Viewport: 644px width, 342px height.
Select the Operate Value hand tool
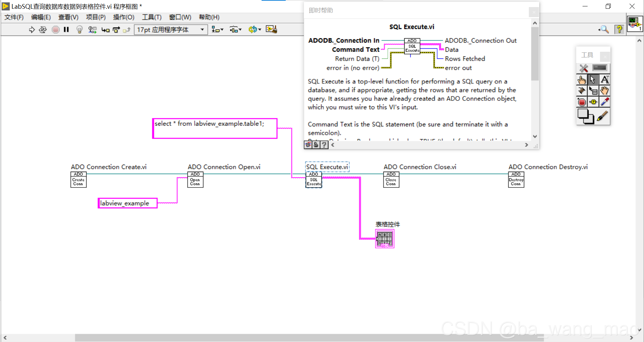[x=582, y=80]
